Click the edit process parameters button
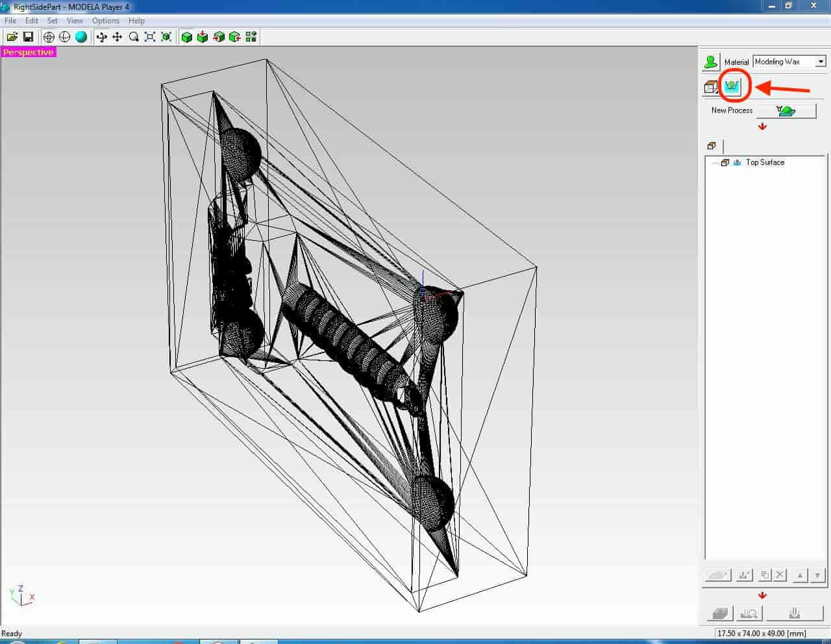Screen dimensions: 831x644 coord(717,575)
